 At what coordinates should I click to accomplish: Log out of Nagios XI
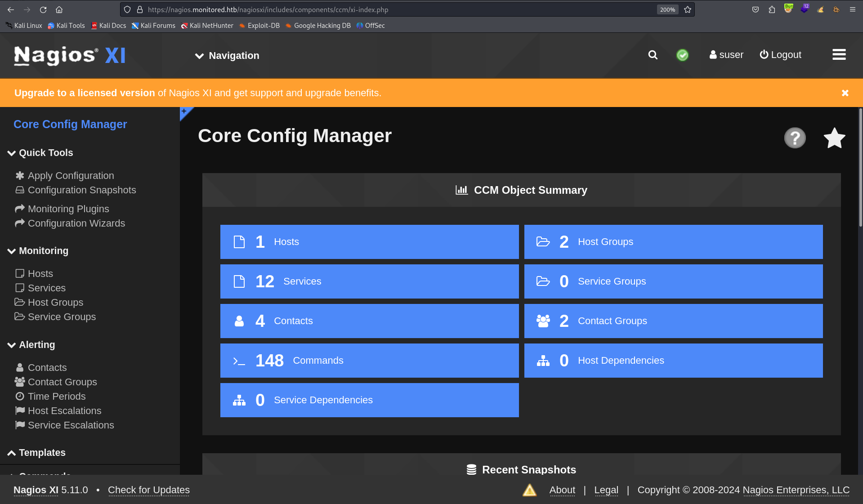coord(780,55)
